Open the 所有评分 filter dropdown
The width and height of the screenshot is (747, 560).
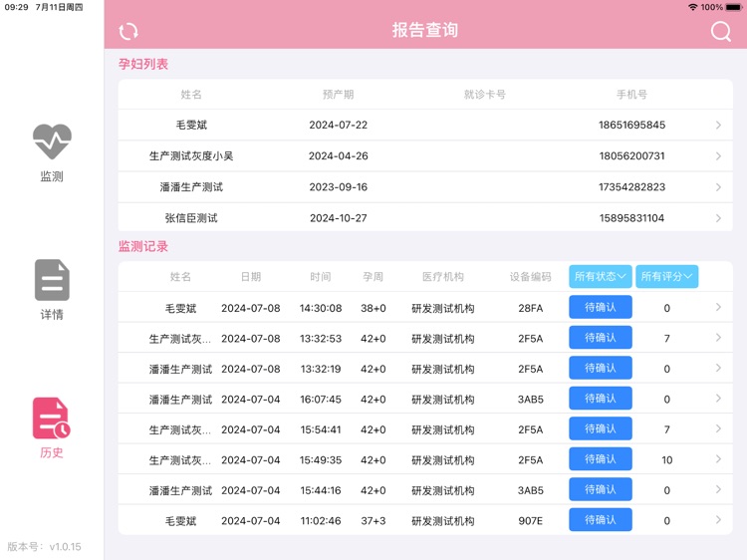[x=667, y=276]
